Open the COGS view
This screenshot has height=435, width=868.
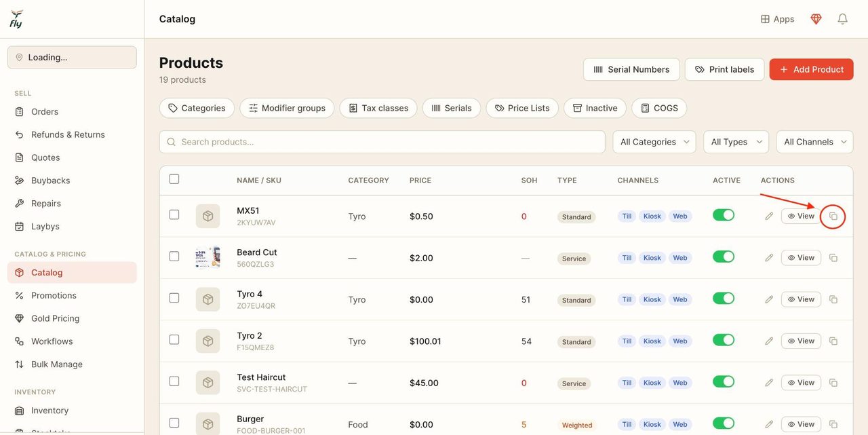pyautogui.click(x=659, y=108)
